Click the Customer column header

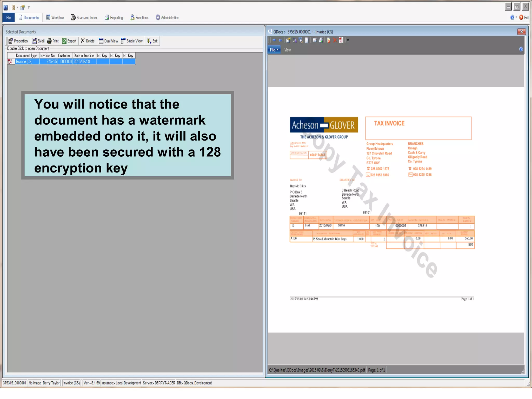click(x=64, y=56)
